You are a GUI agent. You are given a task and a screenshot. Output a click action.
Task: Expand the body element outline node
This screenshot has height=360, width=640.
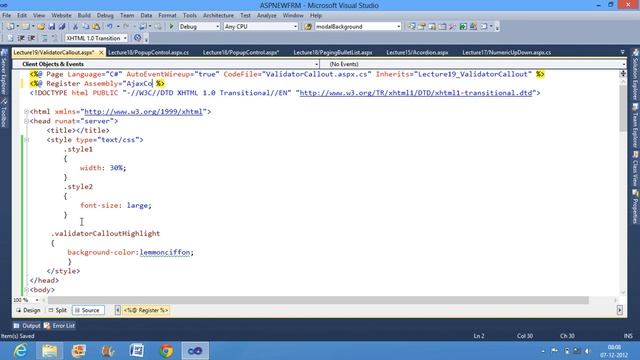(x=26, y=290)
